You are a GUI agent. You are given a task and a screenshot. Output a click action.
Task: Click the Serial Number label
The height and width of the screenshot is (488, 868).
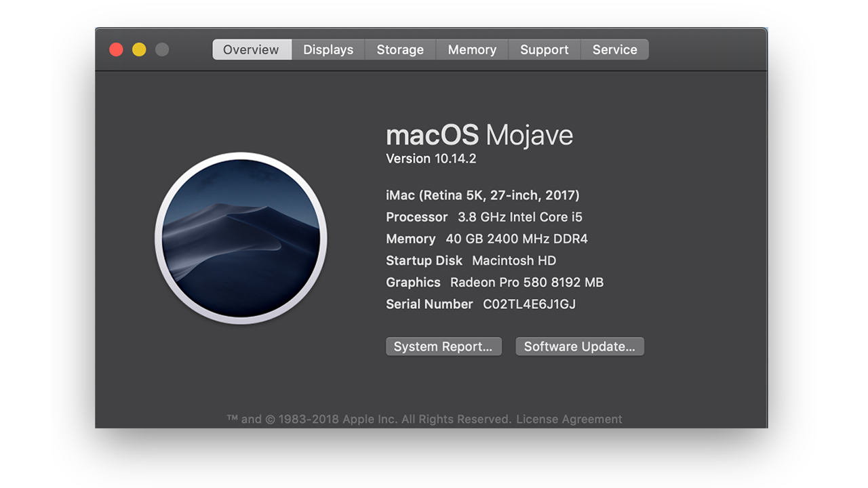(x=429, y=304)
